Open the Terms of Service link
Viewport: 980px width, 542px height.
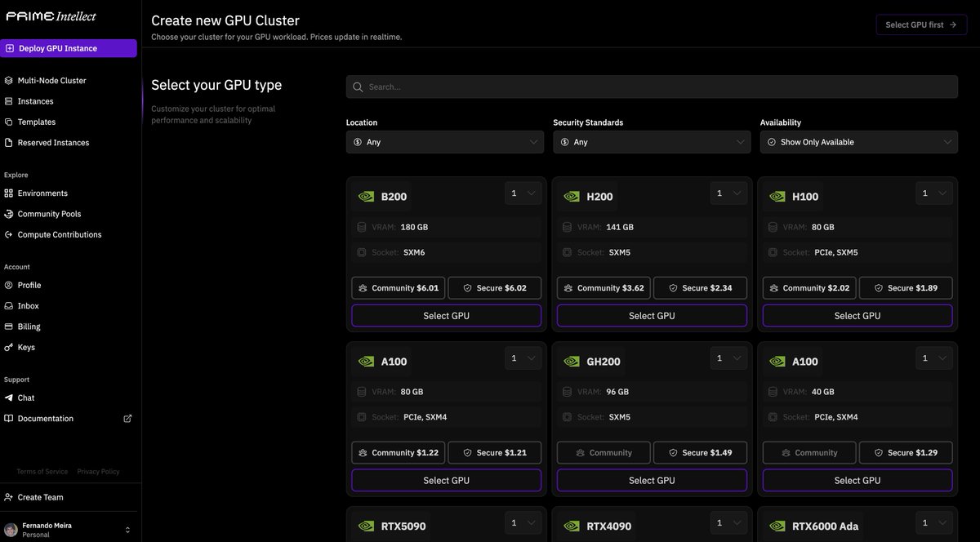(x=42, y=472)
